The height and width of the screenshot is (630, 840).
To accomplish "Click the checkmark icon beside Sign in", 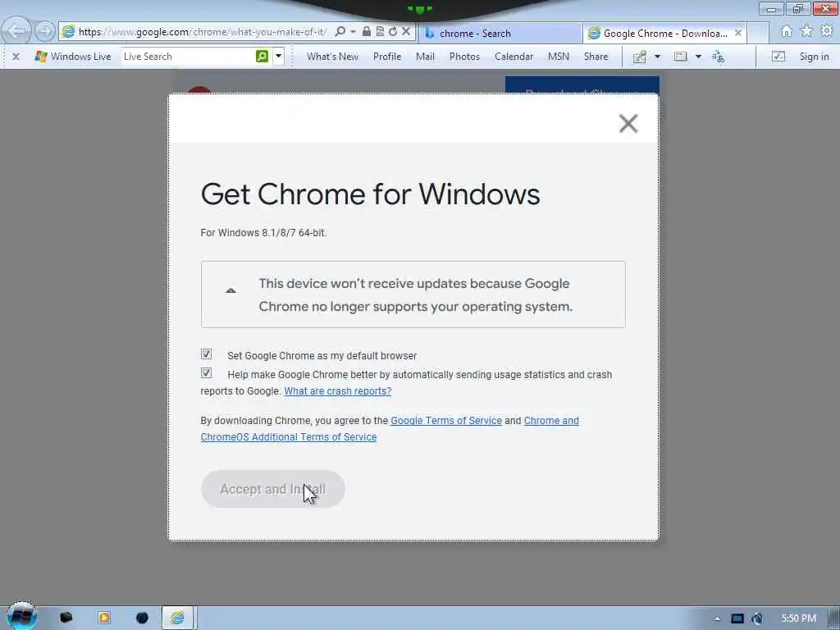I will [x=778, y=57].
